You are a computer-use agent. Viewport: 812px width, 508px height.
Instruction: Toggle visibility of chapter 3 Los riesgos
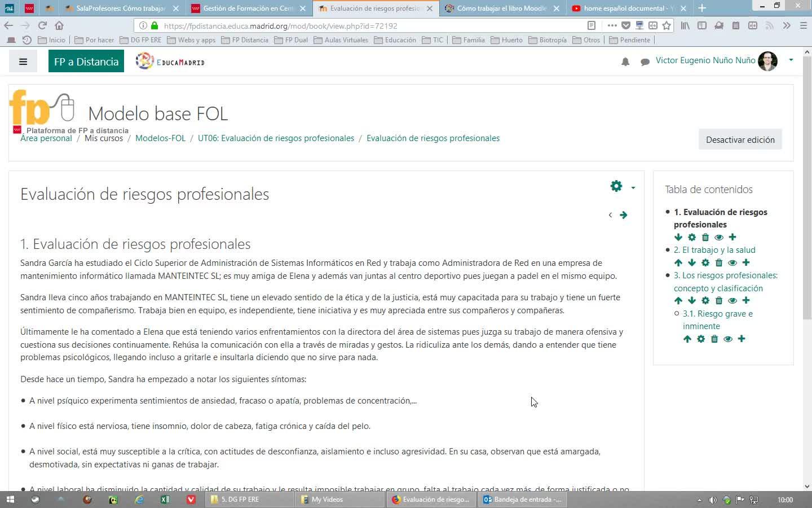pos(732,300)
